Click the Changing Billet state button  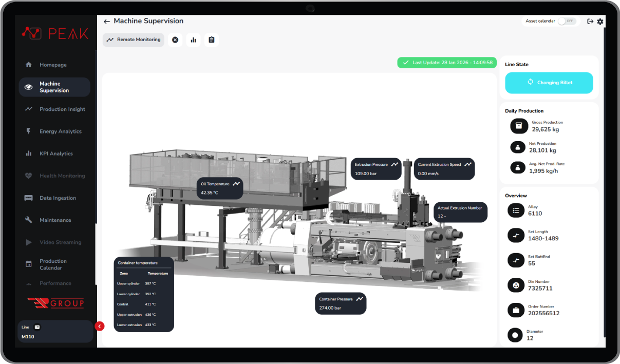[x=549, y=83]
